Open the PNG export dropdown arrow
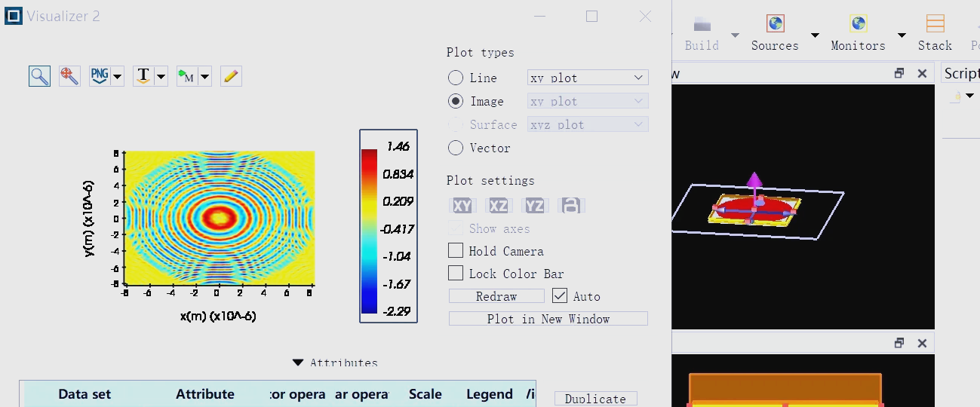 118,76
